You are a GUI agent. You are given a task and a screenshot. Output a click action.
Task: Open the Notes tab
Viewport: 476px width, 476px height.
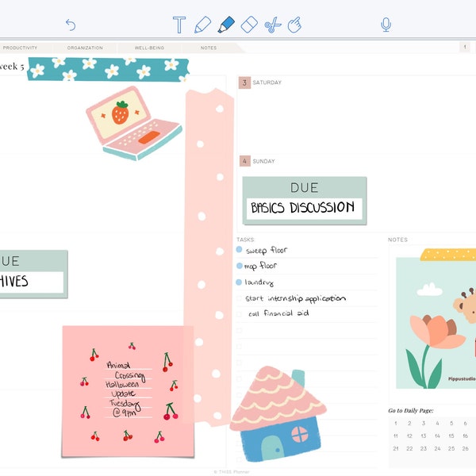click(x=209, y=48)
